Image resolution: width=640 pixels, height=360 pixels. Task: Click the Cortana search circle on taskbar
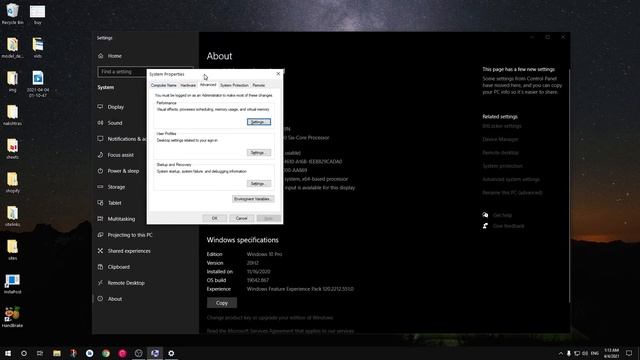click(24, 353)
